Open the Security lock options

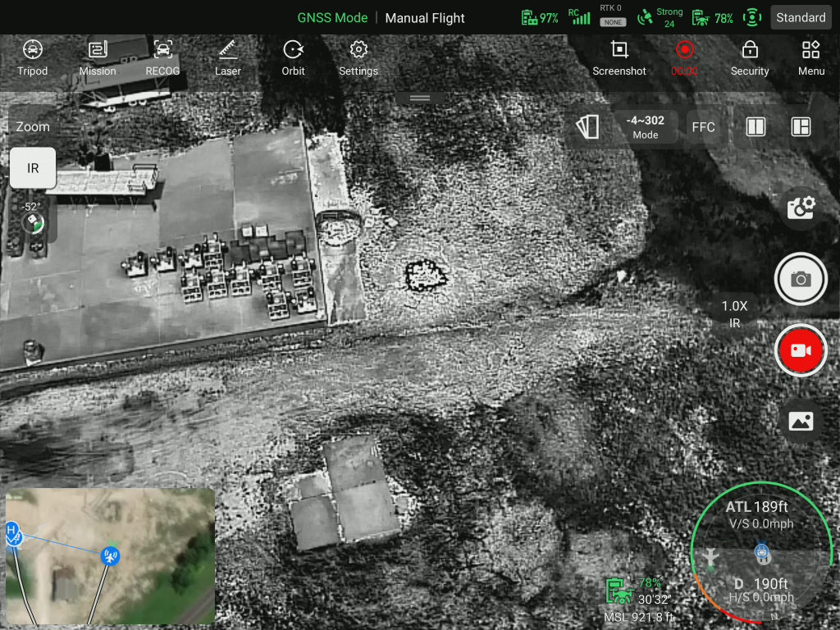coord(750,57)
